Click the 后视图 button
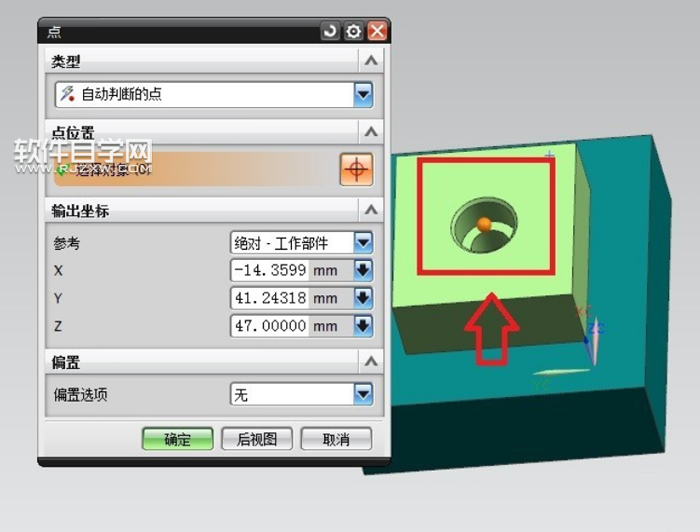The height and width of the screenshot is (532, 700). [x=257, y=439]
